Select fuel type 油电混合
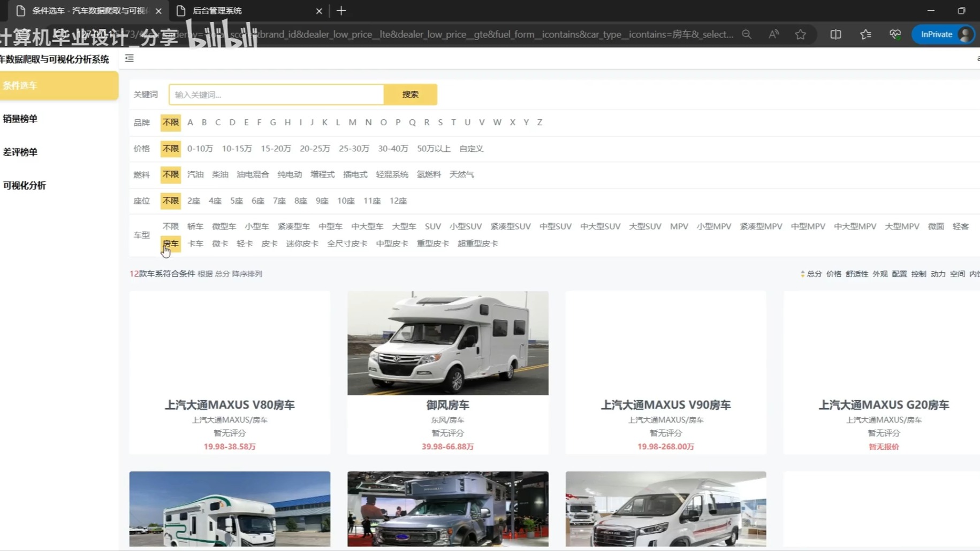 (253, 174)
